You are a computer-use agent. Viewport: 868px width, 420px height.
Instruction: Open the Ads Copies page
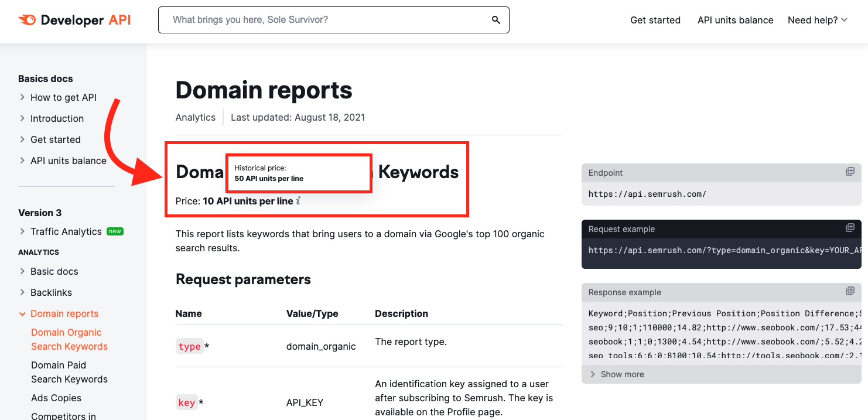(56, 398)
